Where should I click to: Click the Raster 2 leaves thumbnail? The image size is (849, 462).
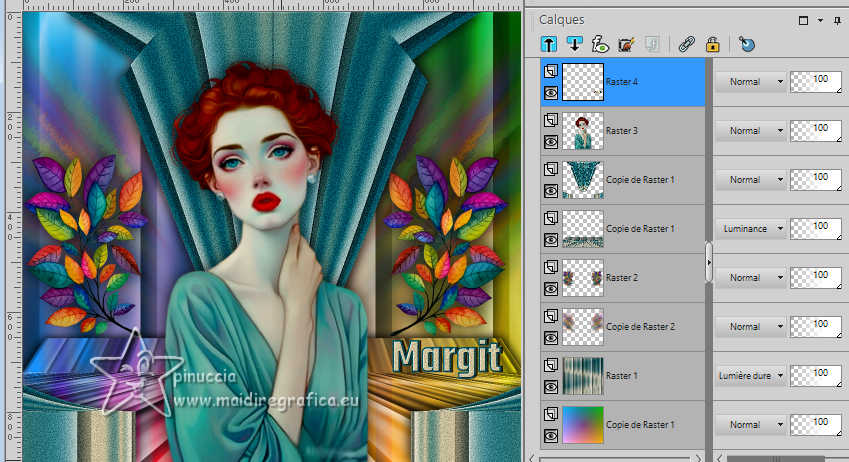(583, 277)
